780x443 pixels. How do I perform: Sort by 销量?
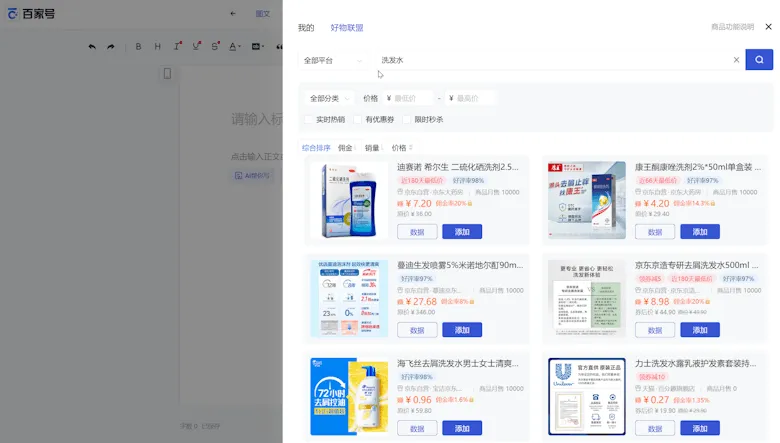[373, 148]
